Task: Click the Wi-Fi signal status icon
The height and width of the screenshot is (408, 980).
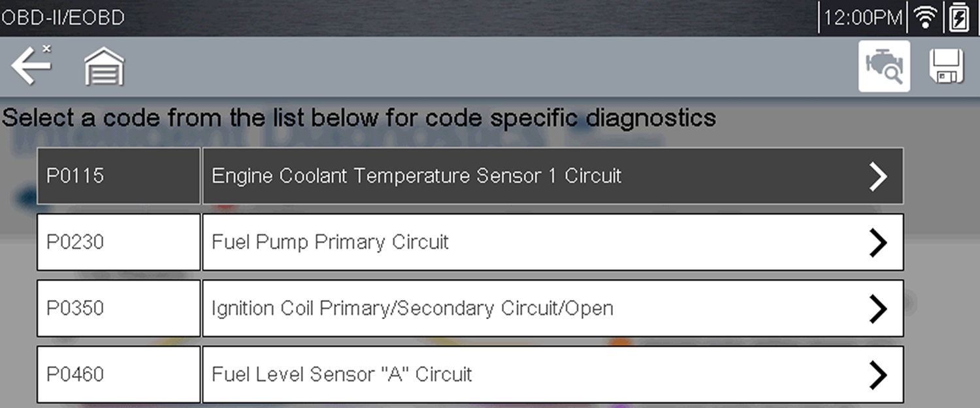Action: (x=926, y=17)
